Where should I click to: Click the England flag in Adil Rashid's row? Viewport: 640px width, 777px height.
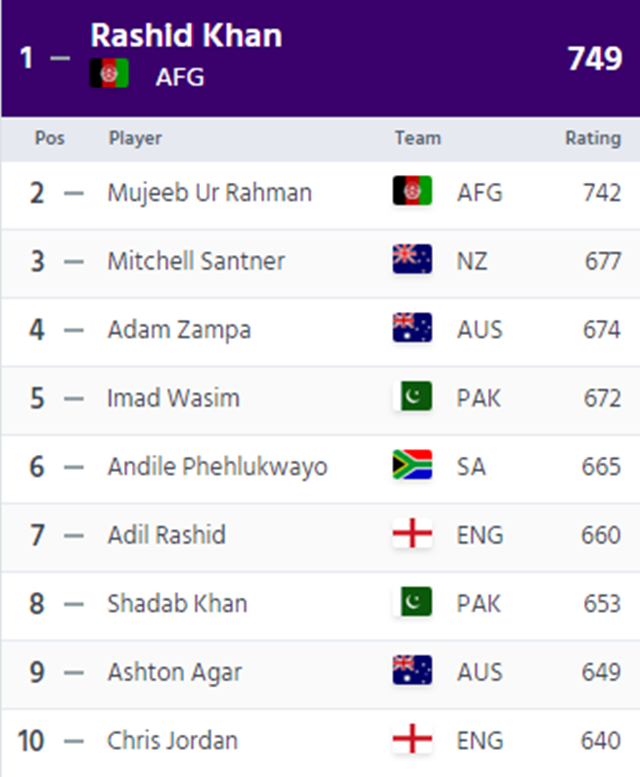click(x=412, y=533)
